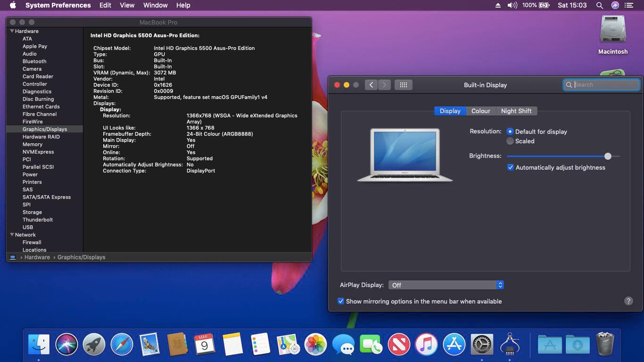This screenshot has height=362, width=644.
Task: Open FaceTime from the Dock
Action: point(371,344)
